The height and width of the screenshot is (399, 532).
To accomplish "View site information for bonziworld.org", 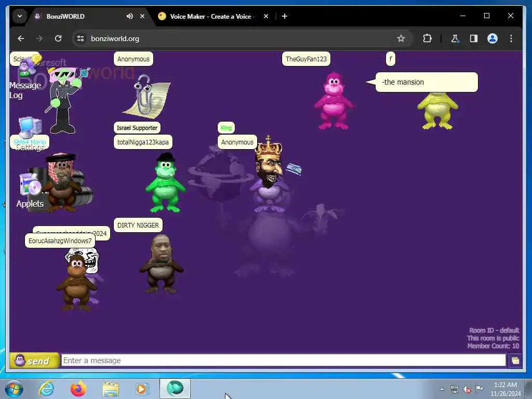I will click(x=81, y=38).
